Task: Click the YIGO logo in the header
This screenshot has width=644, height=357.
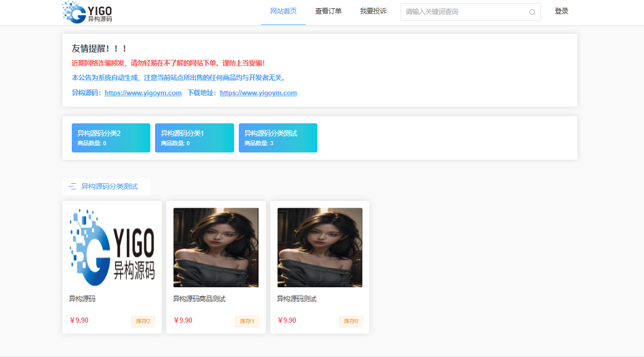Action: point(87,11)
